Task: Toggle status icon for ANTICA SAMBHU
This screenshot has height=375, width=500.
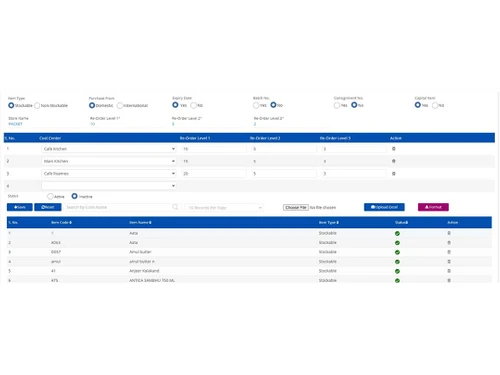Action: pyautogui.click(x=397, y=281)
